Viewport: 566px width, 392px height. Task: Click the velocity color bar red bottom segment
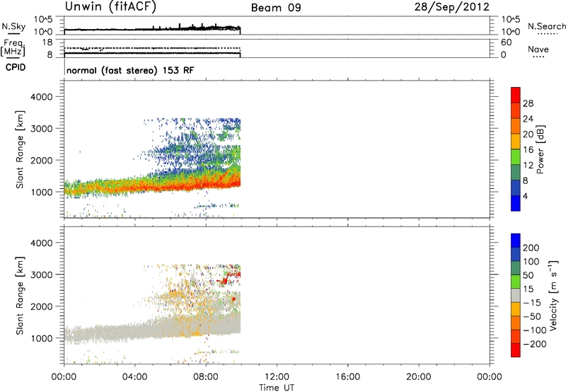[516, 350]
